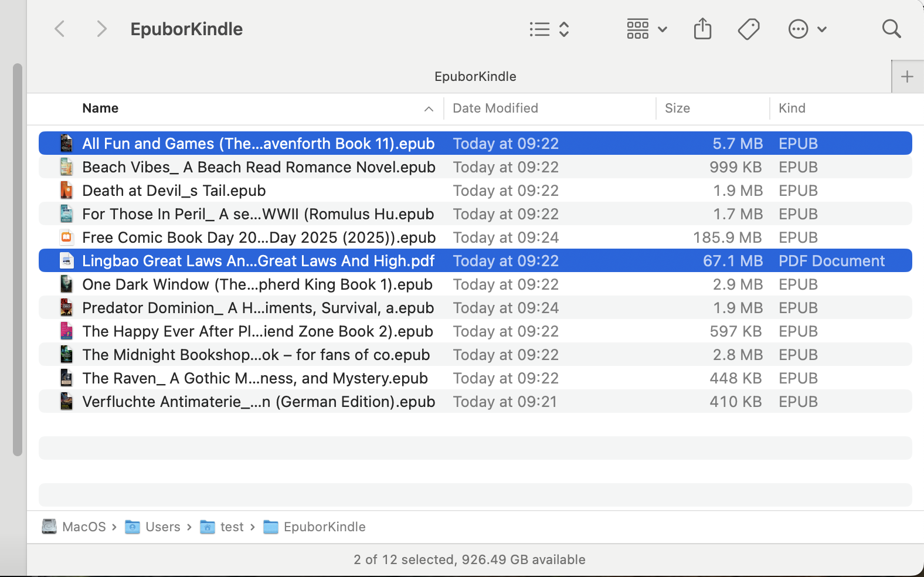Viewport: 924px width, 577px height.
Task: Click the Today at 09:21 date cell
Action: pos(505,402)
